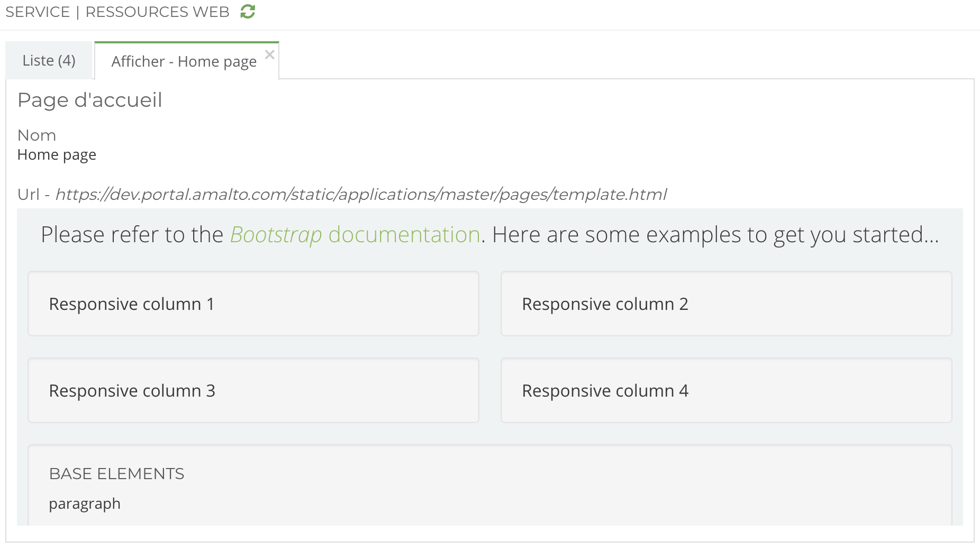Click the Url label before the address

[x=29, y=195]
